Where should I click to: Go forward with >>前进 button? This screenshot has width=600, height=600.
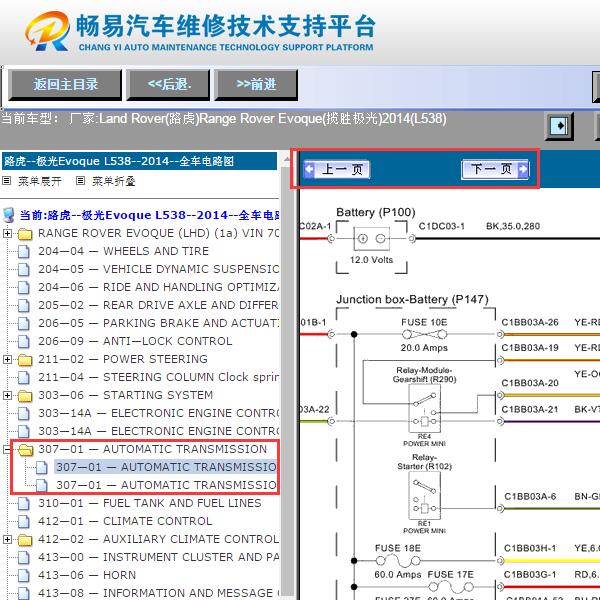[256, 85]
